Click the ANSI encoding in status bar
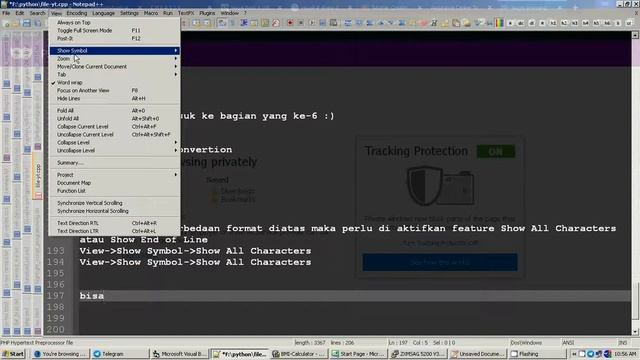 point(568,343)
